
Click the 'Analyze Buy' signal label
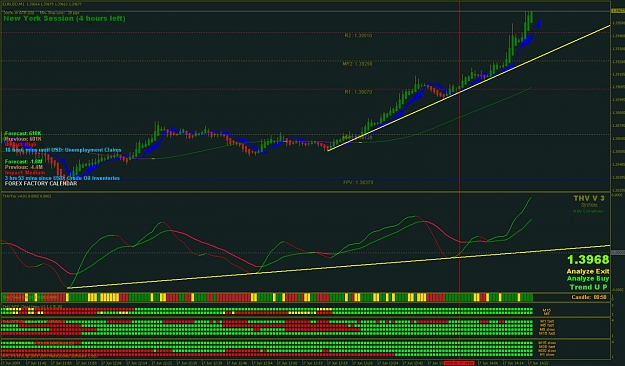point(588,279)
